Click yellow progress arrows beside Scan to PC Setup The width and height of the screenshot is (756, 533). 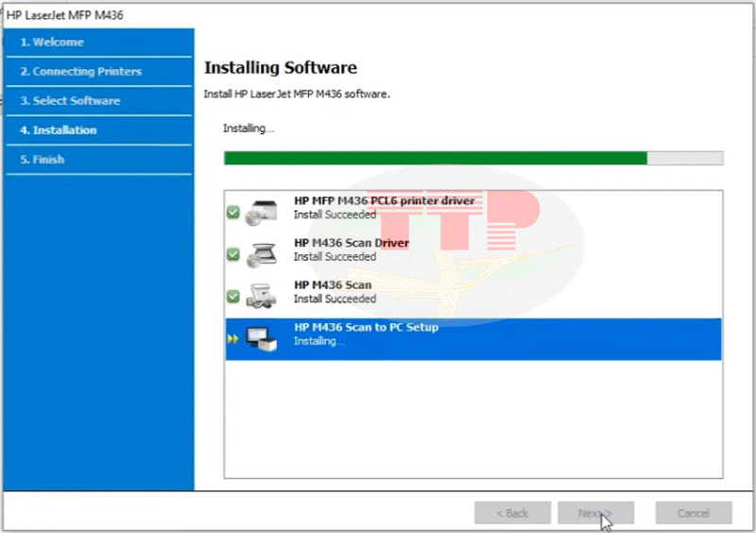tap(232, 339)
